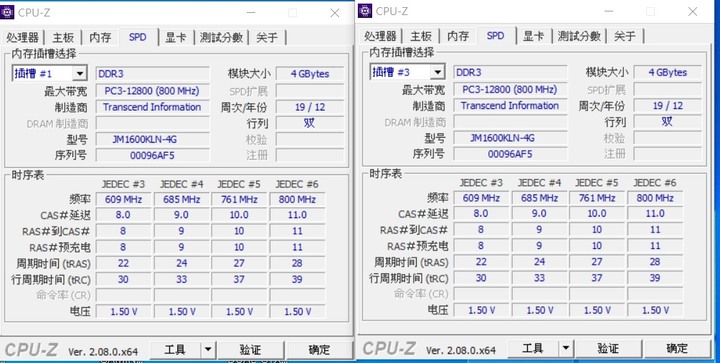The width and height of the screenshot is (720, 363).
Task: Click DDR3 field in left window
Action: (x=152, y=73)
